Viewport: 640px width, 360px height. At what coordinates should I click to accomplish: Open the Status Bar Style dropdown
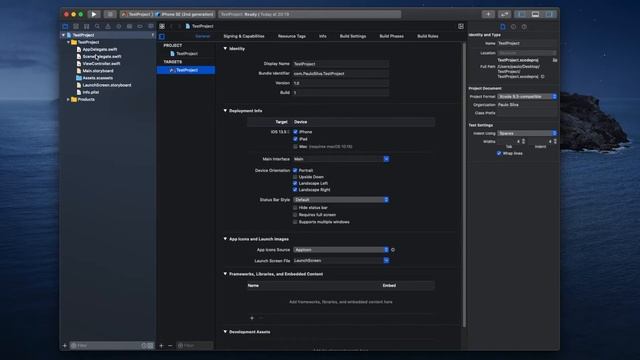[341, 200]
